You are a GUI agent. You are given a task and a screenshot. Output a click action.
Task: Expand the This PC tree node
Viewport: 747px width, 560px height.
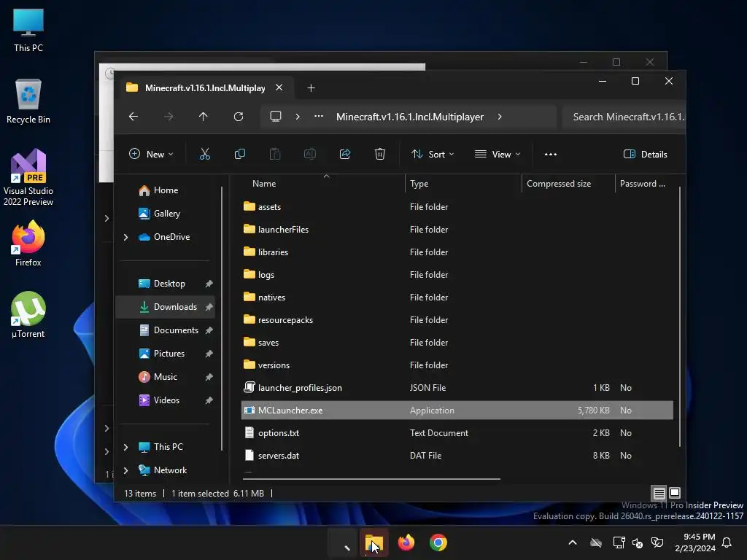click(x=125, y=447)
